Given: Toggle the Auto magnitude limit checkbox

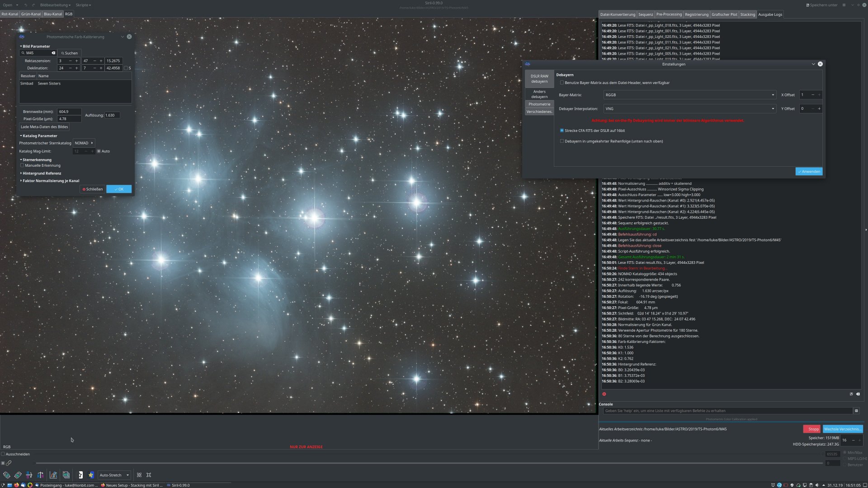Looking at the screenshot, I should click(x=99, y=151).
